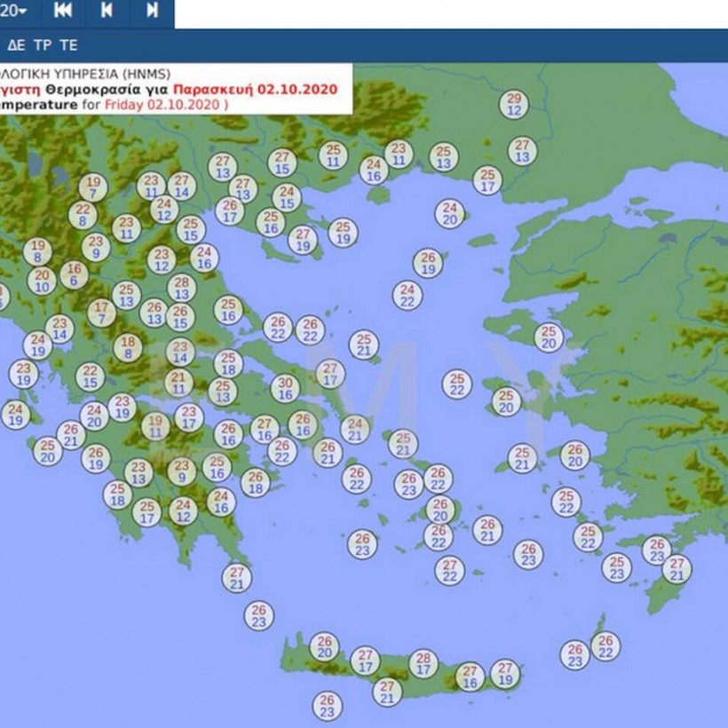Open the dropdown ending in 20
This screenshot has height=728, width=728.
[x=16, y=11]
